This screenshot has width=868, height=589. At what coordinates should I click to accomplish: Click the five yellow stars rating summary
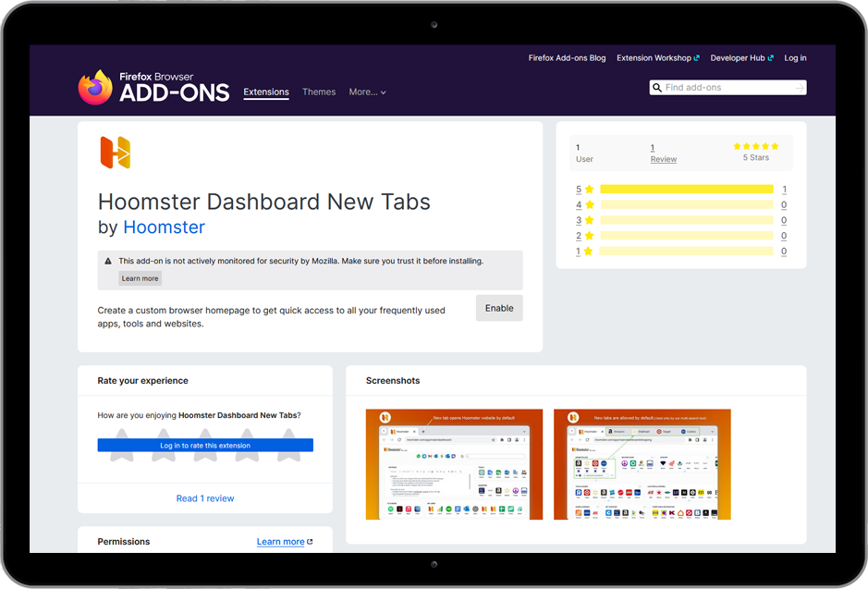coord(755,146)
